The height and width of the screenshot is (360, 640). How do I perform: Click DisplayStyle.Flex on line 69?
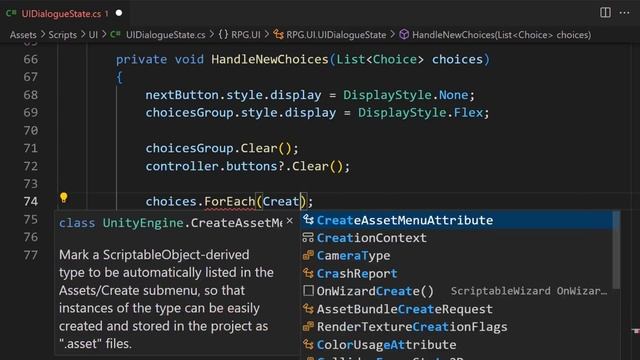(420, 113)
